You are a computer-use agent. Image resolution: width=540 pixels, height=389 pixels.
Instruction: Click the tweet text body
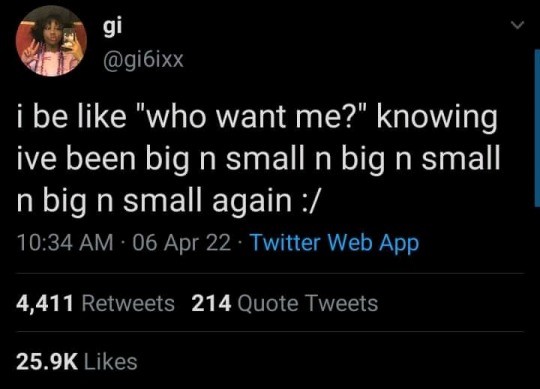point(258,159)
